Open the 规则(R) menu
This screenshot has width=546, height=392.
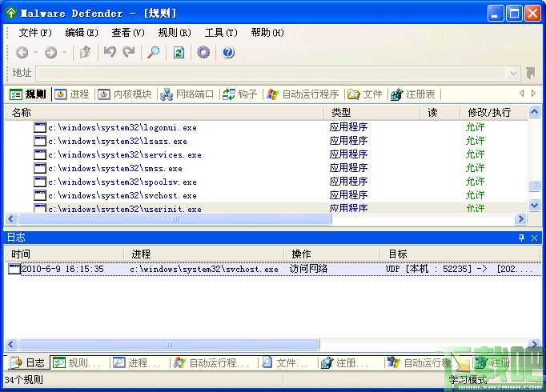tap(175, 33)
